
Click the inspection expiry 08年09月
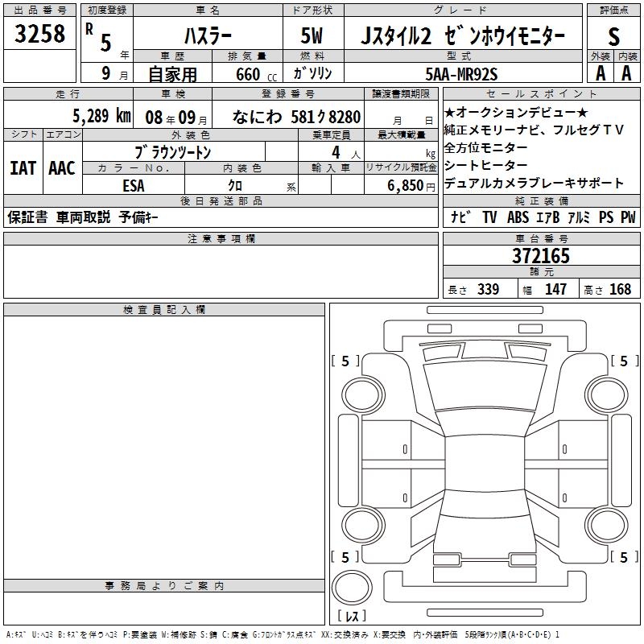point(176,118)
